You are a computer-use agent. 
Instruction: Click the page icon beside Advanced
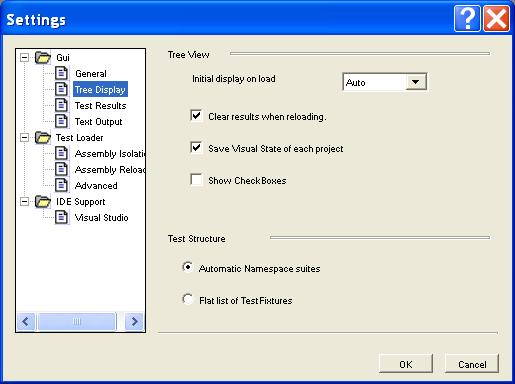(x=61, y=185)
